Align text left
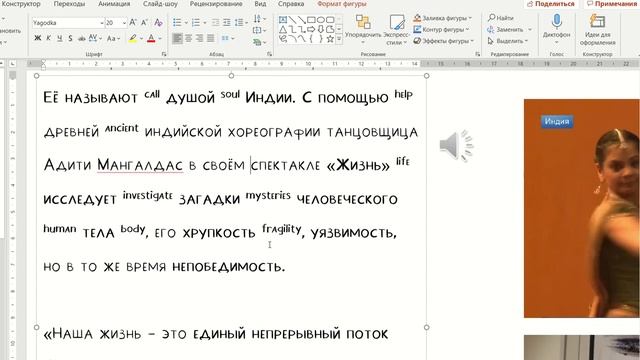 (177, 38)
